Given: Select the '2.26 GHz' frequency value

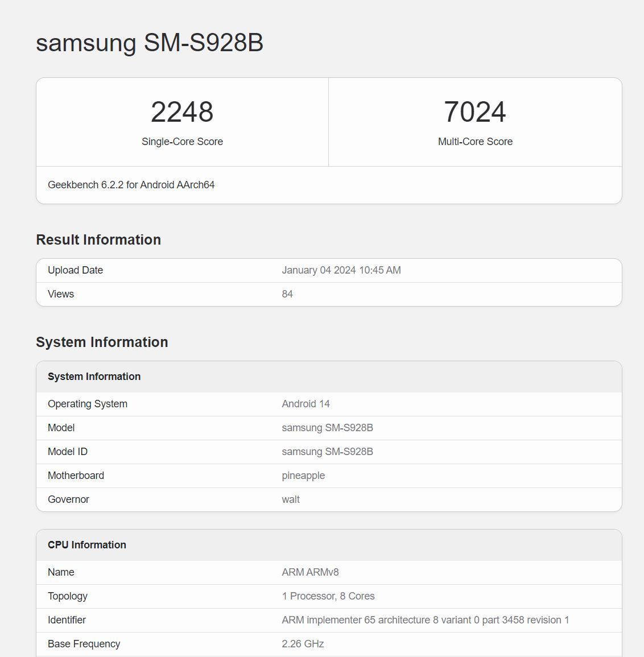Looking at the screenshot, I should point(303,644).
